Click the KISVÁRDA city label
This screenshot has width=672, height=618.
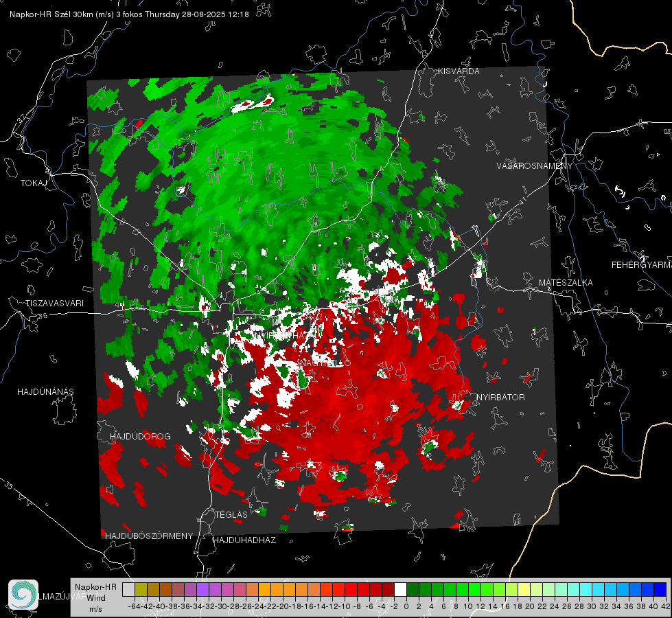(x=459, y=71)
